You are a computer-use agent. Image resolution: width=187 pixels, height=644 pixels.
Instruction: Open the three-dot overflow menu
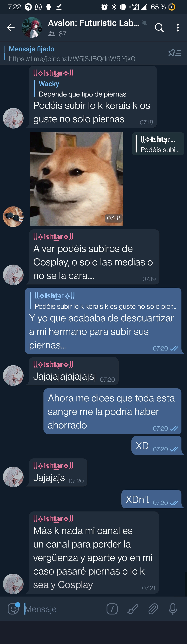tap(178, 28)
